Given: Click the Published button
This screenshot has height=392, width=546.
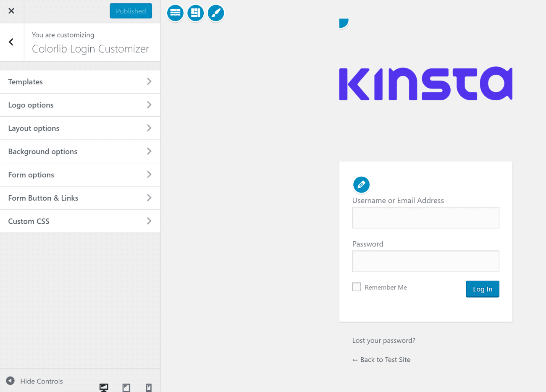Looking at the screenshot, I should [x=131, y=11].
